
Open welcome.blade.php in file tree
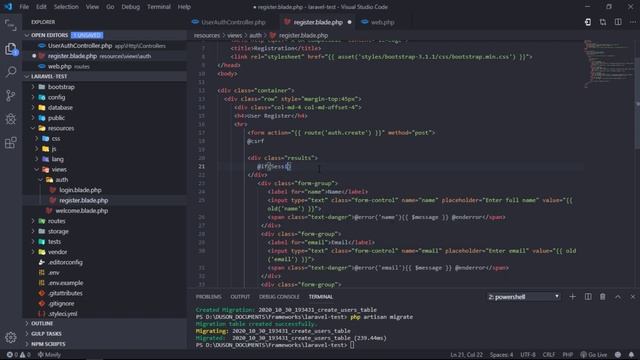click(105, 211)
